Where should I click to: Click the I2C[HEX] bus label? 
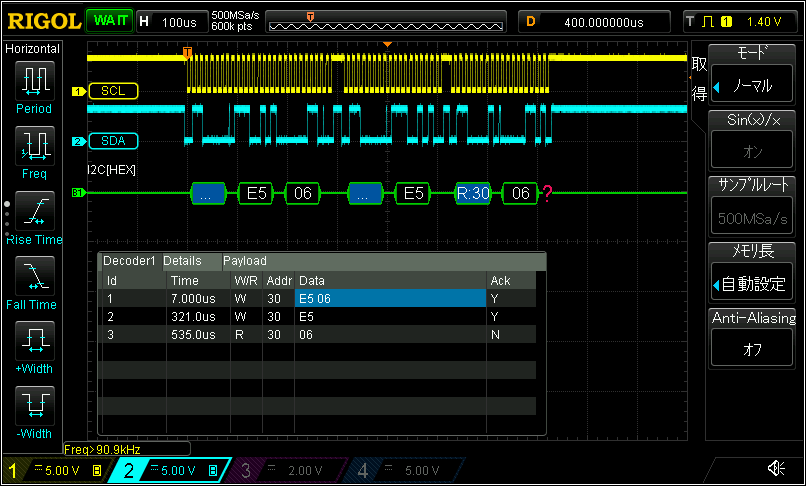point(112,170)
